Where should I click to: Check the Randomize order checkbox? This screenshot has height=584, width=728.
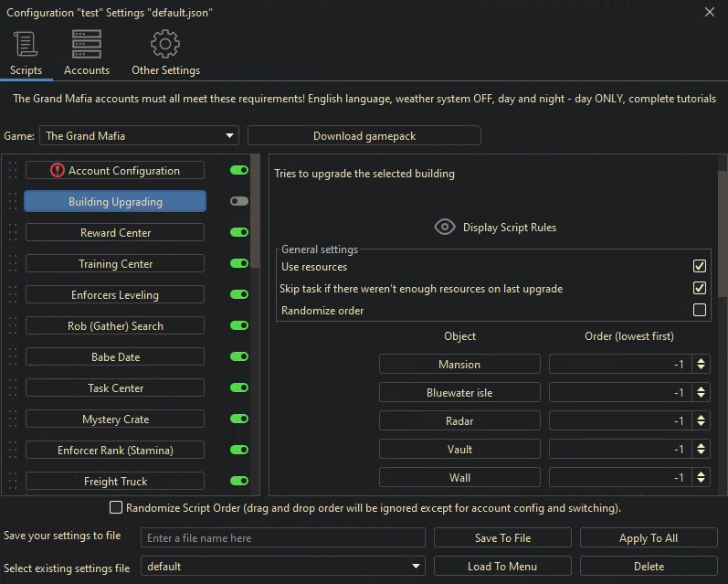[699, 310]
